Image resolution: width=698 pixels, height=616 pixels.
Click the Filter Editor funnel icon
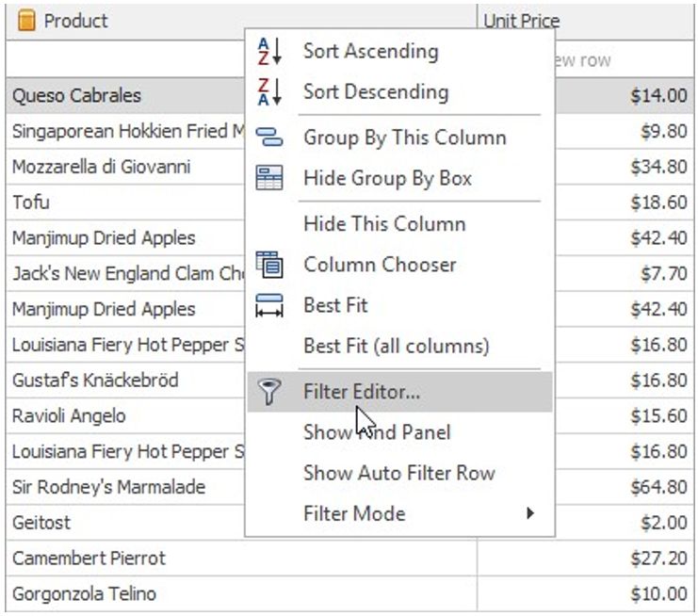point(269,393)
